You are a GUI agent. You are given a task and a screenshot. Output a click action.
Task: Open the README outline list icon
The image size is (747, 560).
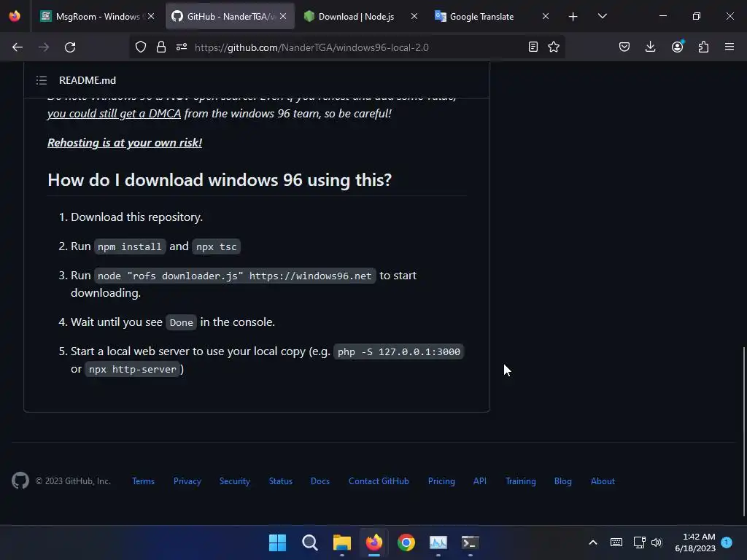42,80
